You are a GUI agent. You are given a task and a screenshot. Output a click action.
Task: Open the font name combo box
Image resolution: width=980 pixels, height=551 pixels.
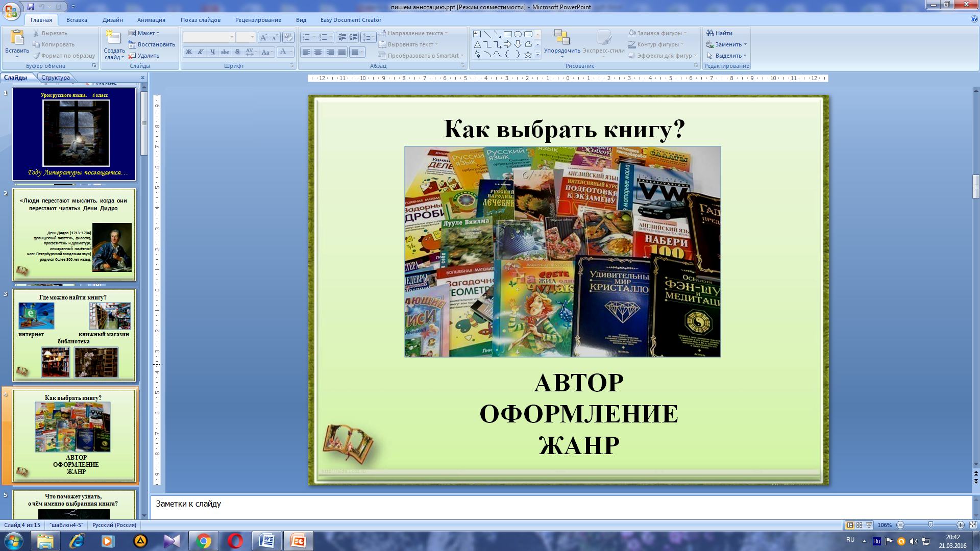209,37
